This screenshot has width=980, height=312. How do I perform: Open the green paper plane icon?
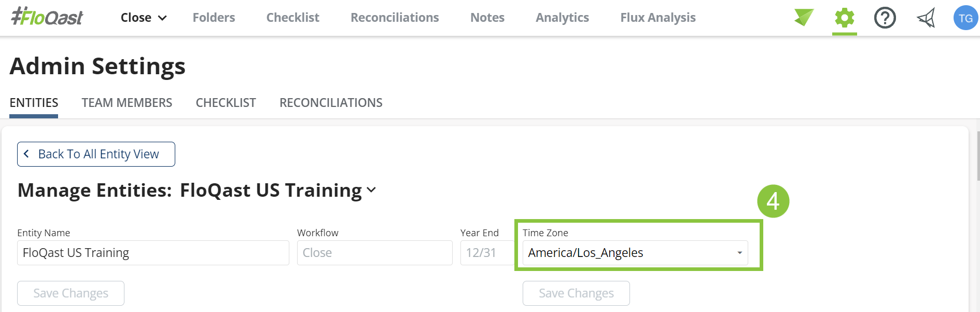tap(804, 17)
